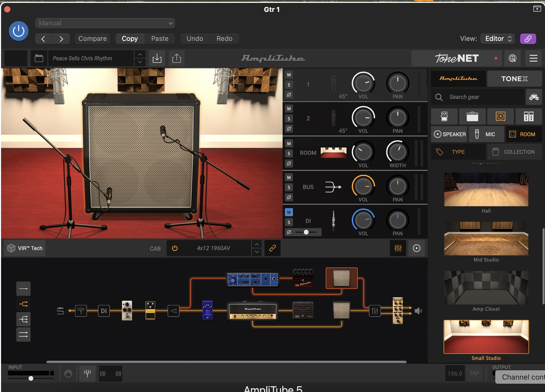Image resolution: width=545 pixels, height=392 pixels.
Task: Choose the Mid Studio room thumbnail
Action: click(486, 238)
